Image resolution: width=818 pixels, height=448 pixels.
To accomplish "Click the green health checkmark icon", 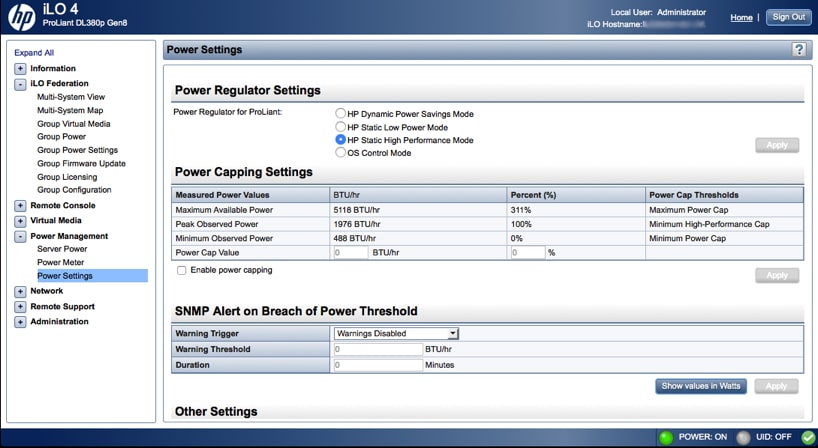I will coord(808,437).
